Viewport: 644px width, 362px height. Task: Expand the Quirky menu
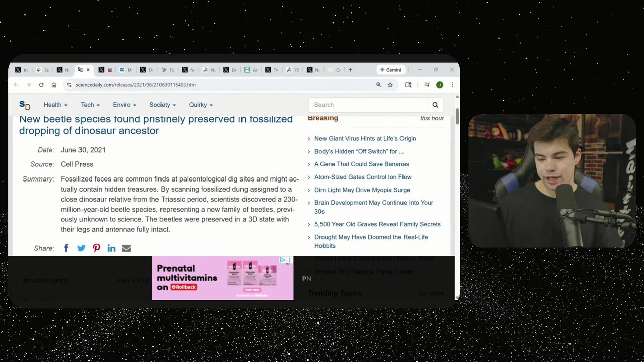pyautogui.click(x=201, y=105)
